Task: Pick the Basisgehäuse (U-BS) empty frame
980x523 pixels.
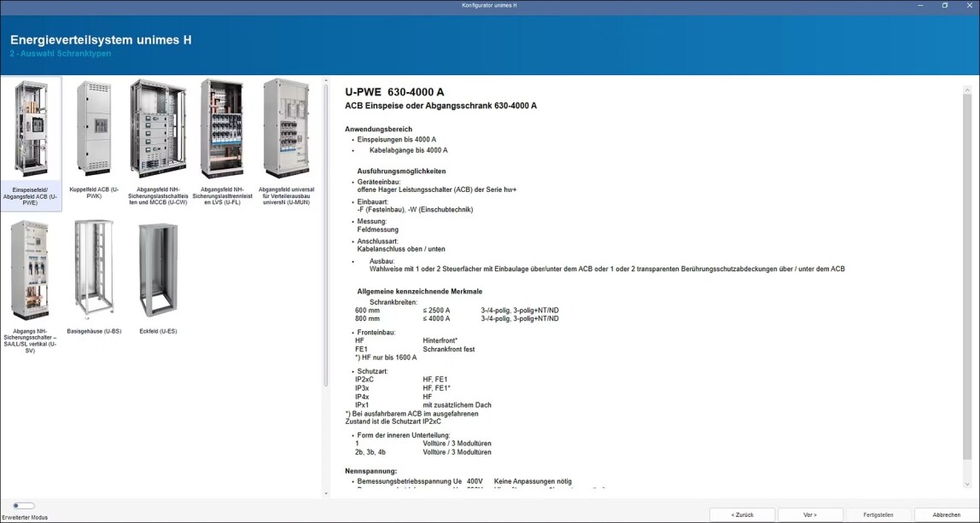Action: tap(94, 270)
